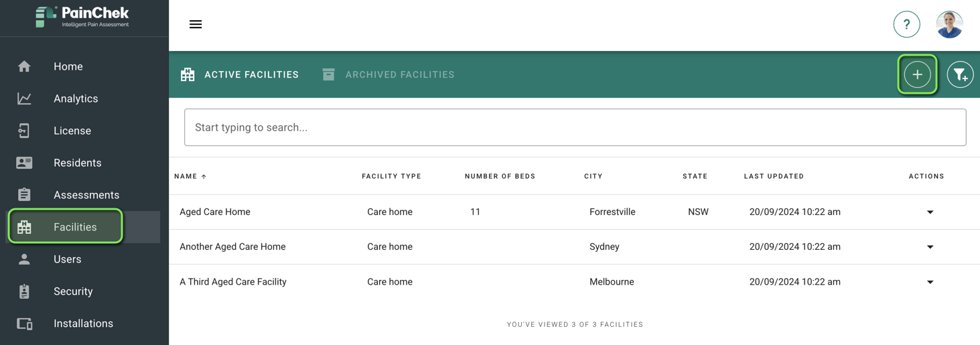This screenshot has height=345, width=980.
Task: Go to Home page
Action: tap(68, 66)
